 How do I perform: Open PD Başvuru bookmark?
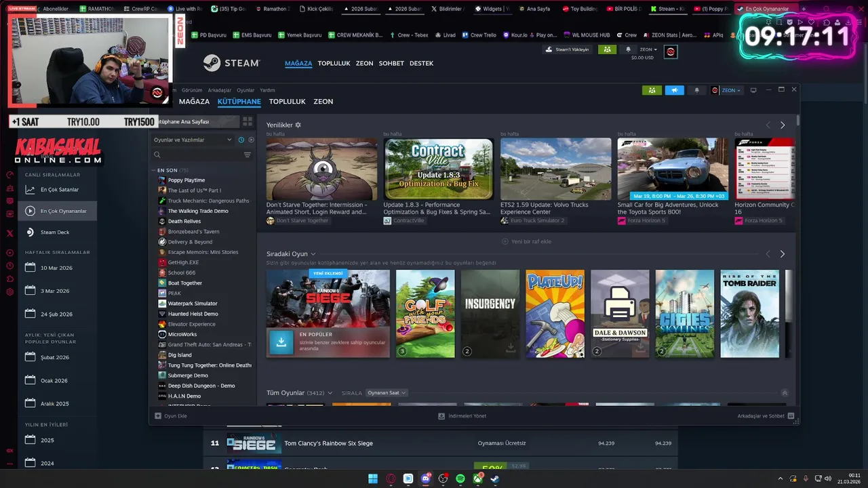tap(209, 35)
